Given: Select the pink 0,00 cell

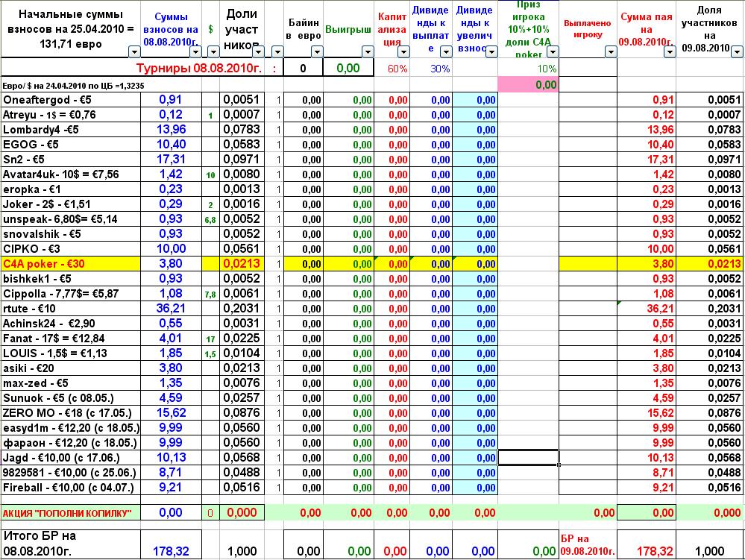Looking at the screenshot, I should 528,85.
